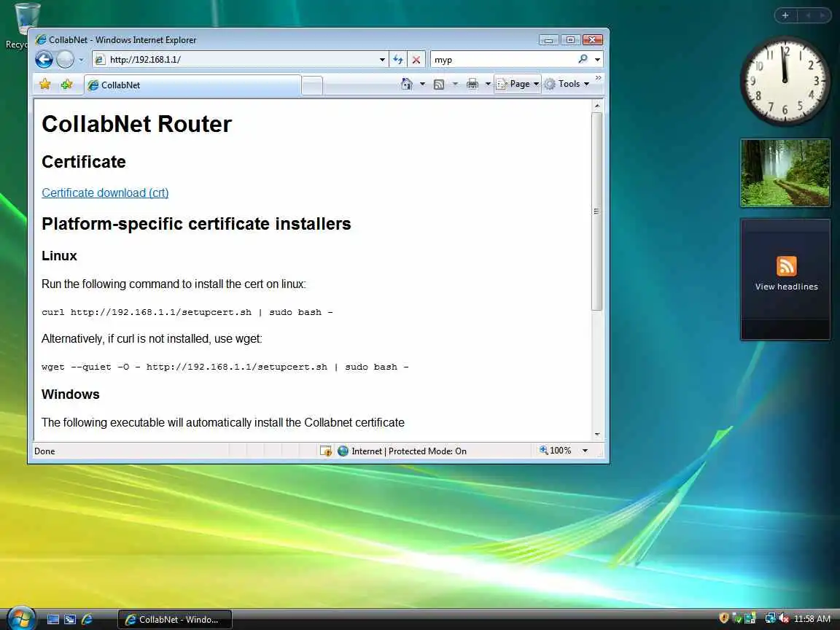This screenshot has height=630, width=840.
Task: Open the Certificate download (crt) link
Action: point(105,192)
